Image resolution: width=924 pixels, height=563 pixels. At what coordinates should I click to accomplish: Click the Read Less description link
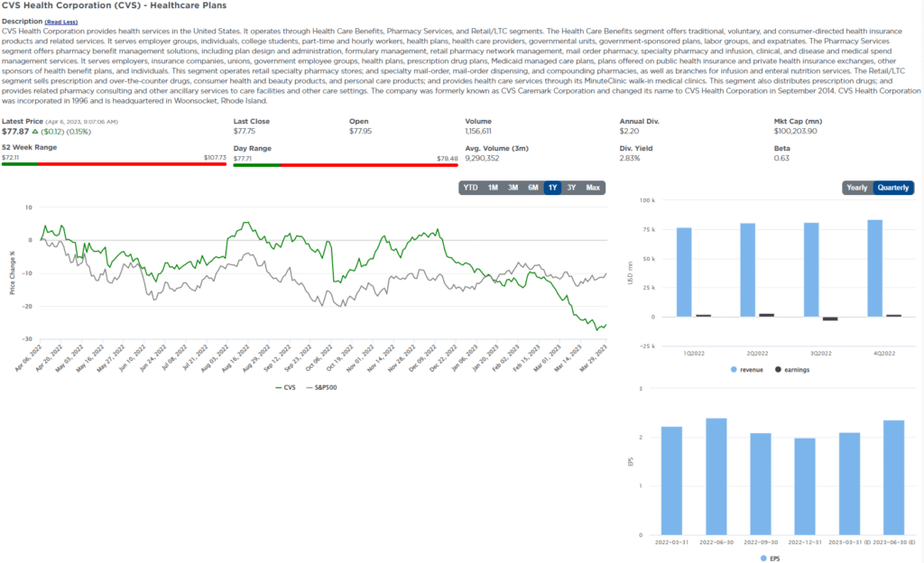pyautogui.click(x=60, y=22)
